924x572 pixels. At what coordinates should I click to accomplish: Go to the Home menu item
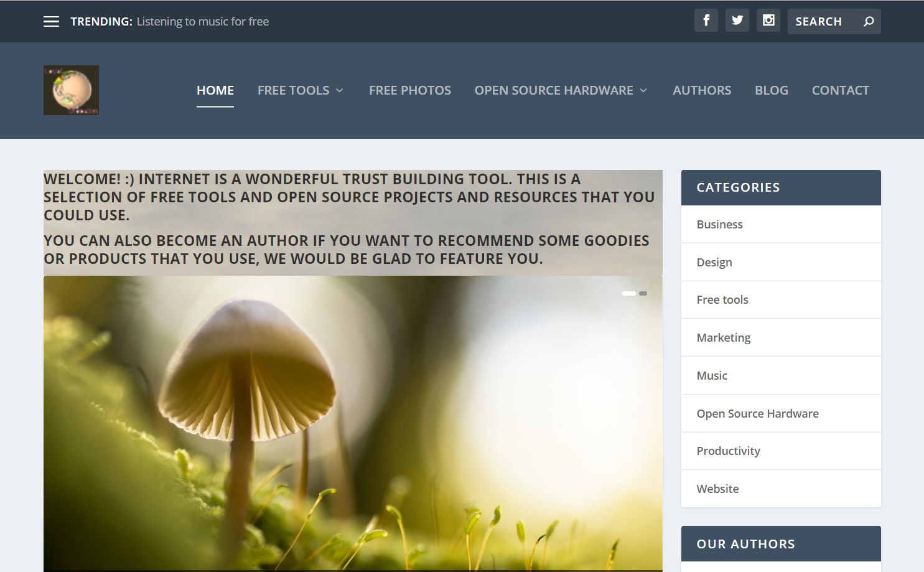click(x=215, y=90)
